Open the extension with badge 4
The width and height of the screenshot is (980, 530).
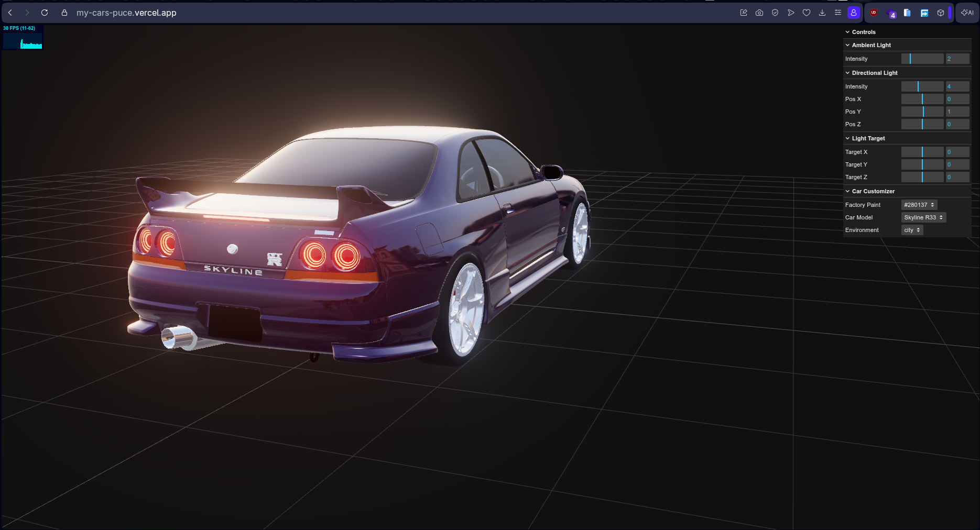point(891,13)
